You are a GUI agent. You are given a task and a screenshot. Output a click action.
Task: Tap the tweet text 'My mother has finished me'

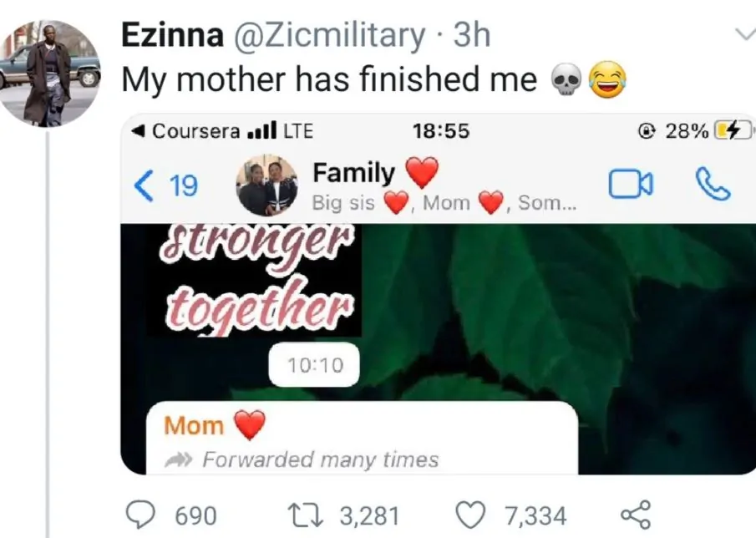pyautogui.click(x=329, y=79)
